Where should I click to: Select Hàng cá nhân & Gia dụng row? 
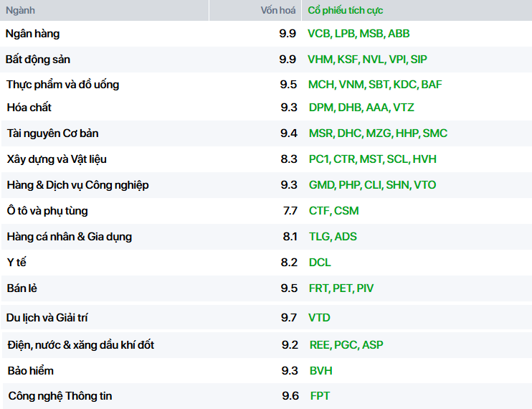pyautogui.click(x=70, y=237)
